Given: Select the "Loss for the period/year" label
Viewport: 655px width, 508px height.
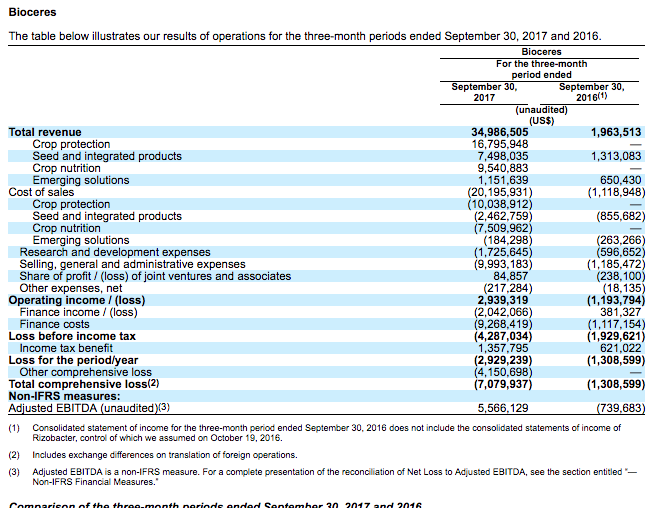Looking at the screenshot, I should pos(73,361).
